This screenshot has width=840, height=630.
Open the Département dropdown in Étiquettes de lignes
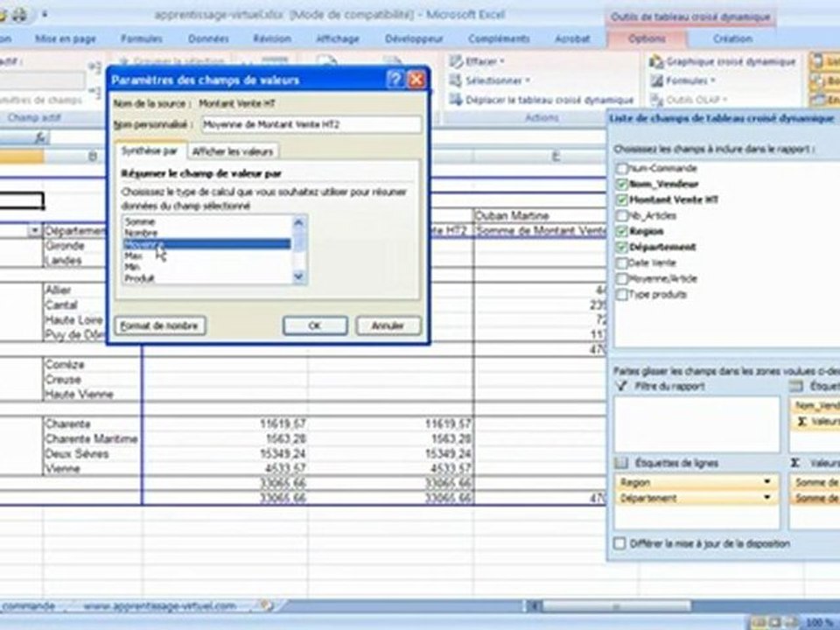point(766,498)
